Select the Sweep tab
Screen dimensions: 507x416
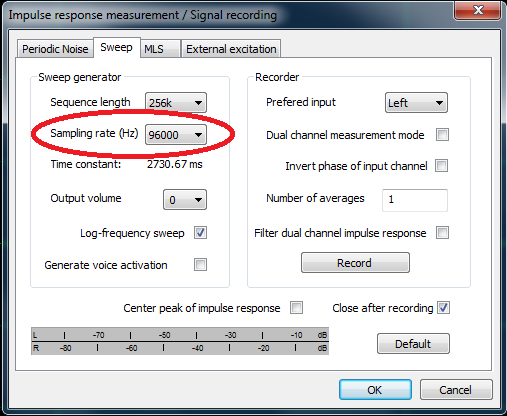coord(117,48)
